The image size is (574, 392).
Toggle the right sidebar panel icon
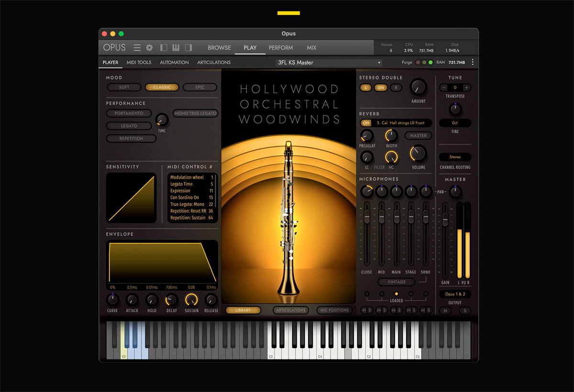pos(188,47)
